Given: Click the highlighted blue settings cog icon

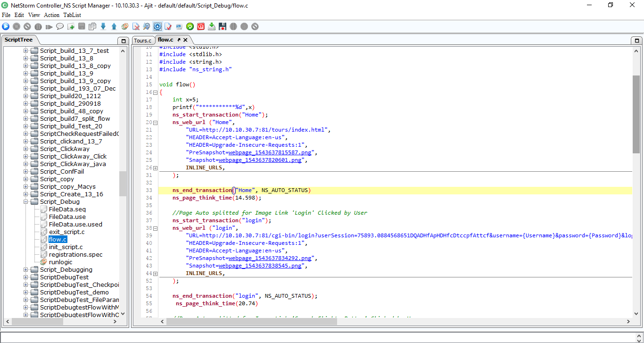Looking at the screenshot, I should (x=157, y=26).
